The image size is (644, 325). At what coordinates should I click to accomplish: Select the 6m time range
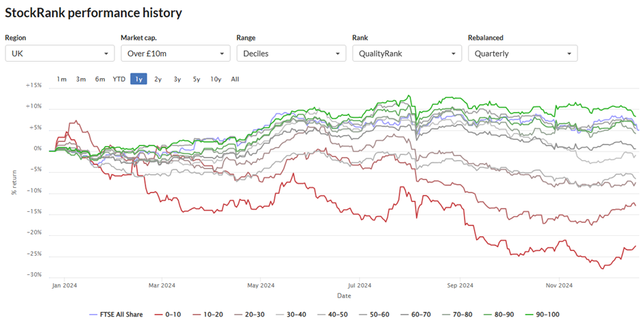pyautogui.click(x=100, y=79)
